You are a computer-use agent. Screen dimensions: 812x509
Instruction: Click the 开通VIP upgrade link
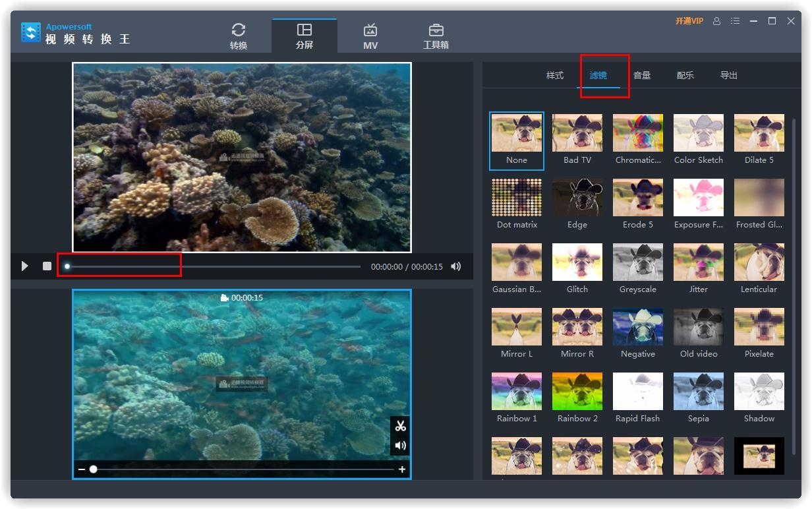[x=689, y=21]
